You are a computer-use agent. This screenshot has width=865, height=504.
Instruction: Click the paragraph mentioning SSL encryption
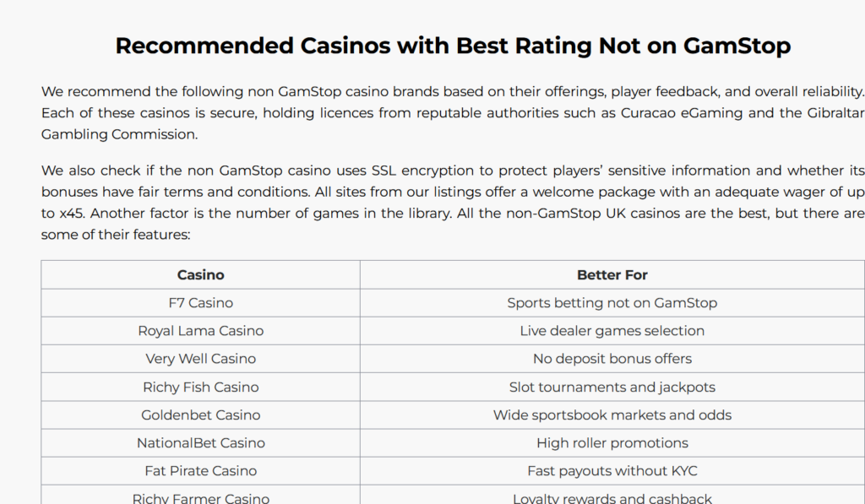click(453, 203)
